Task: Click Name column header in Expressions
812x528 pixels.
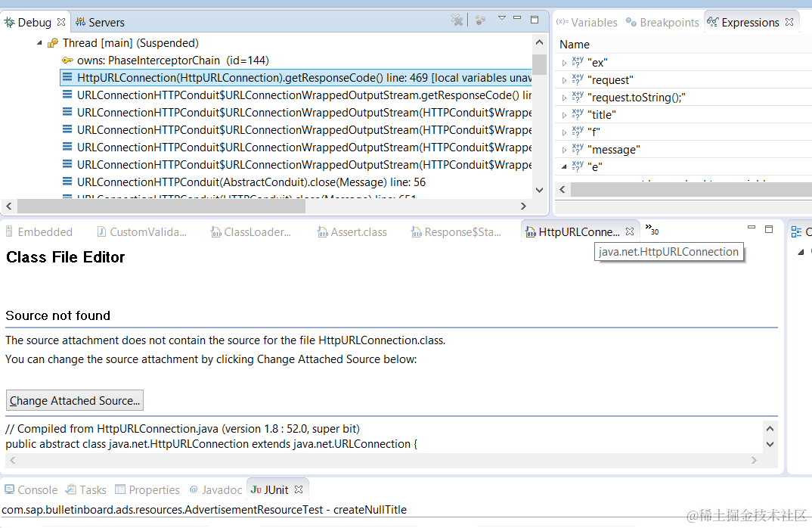Action: 575,45
